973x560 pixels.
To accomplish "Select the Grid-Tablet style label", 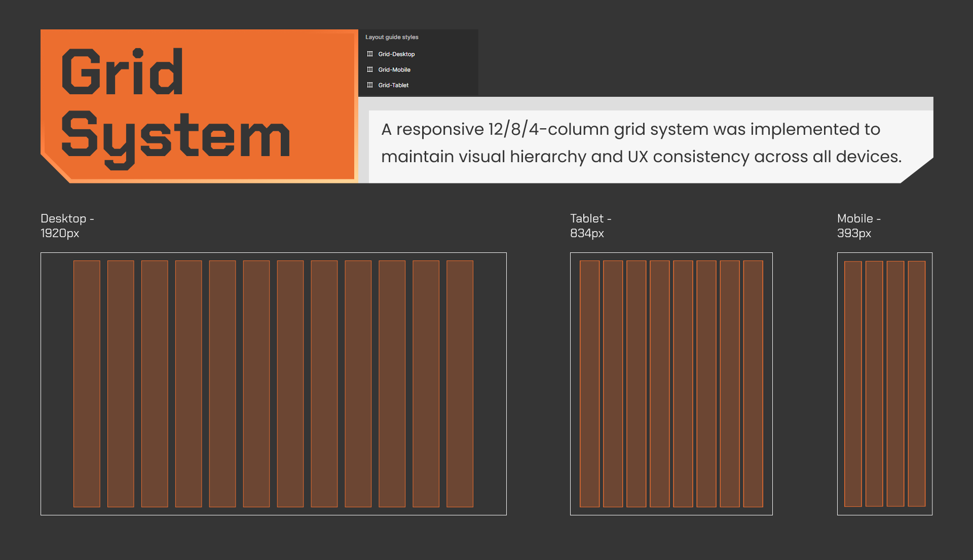I will tap(393, 85).
